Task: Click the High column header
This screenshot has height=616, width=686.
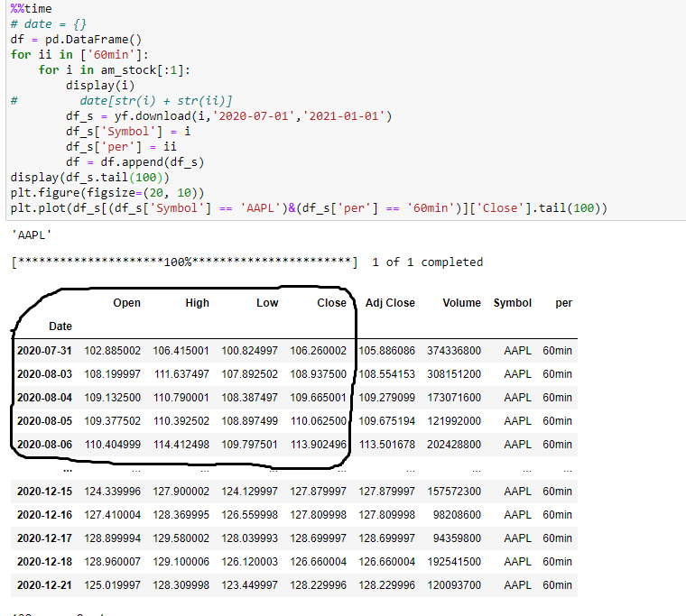Action: point(197,303)
